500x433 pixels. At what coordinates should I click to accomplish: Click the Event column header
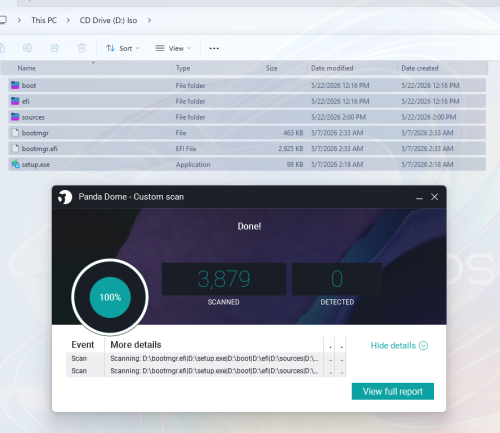coord(83,345)
